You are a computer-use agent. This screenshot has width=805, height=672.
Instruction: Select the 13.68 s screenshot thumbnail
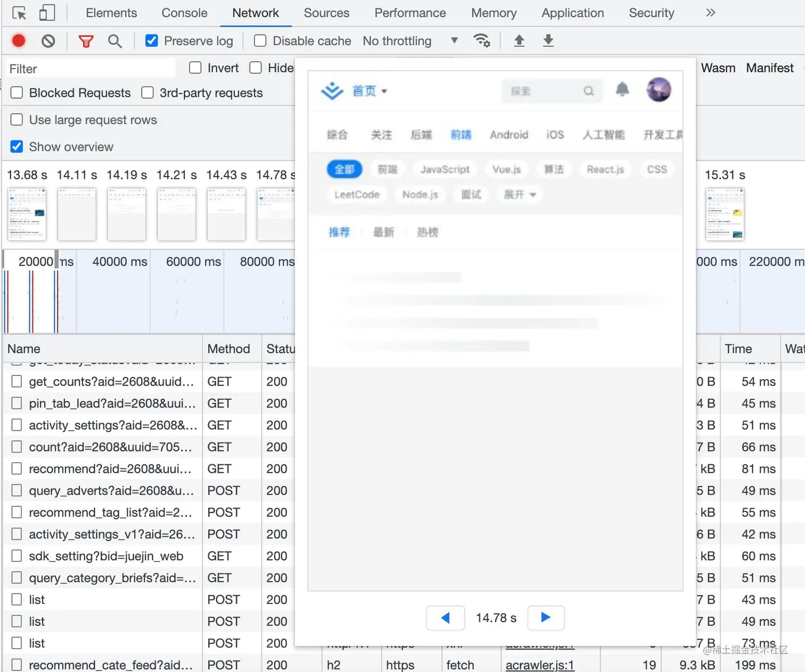point(27,214)
